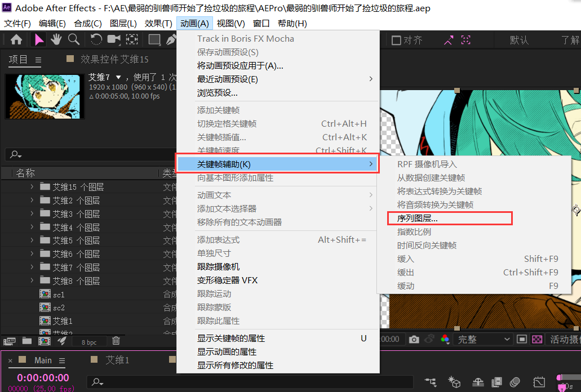Select the Rectangle shape tool

pyautogui.click(x=154, y=39)
